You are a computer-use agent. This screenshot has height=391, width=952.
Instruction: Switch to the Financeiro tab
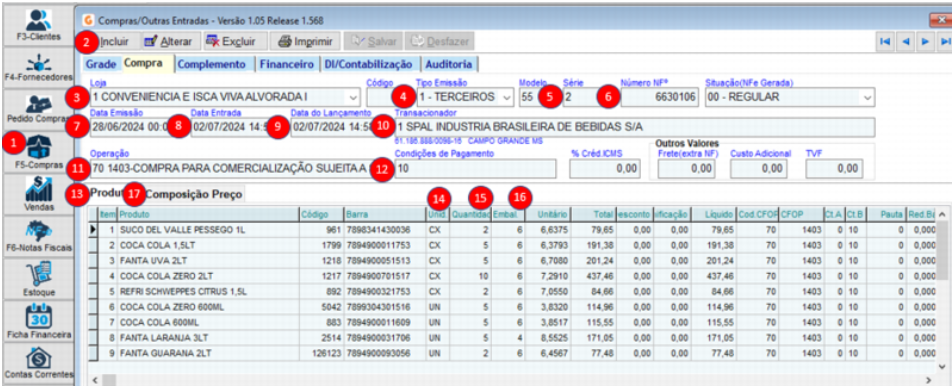(x=287, y=64)
